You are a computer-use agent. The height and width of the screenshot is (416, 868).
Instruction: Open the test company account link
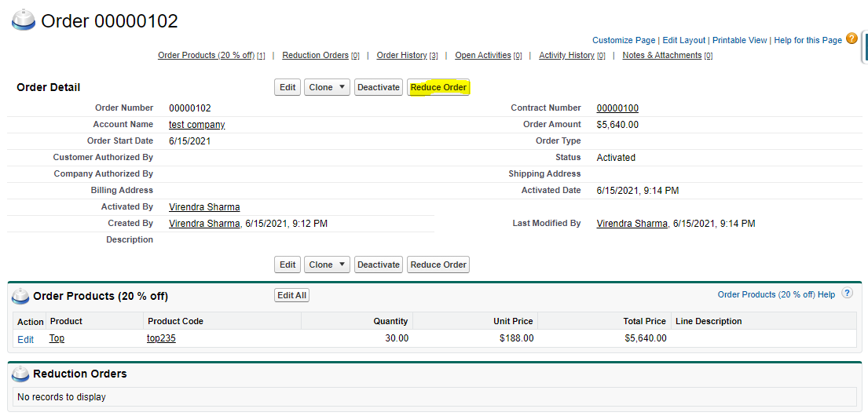(x=197, y=125)
